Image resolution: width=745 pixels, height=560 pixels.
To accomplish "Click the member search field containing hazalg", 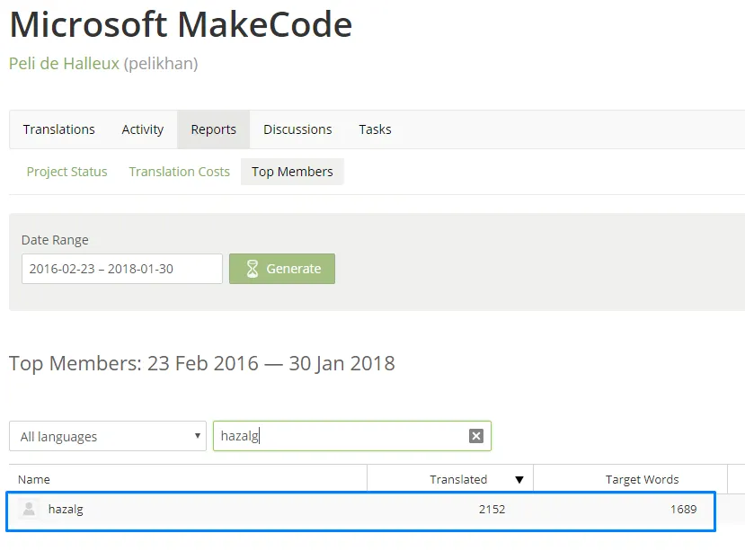I will pos(352,436).
